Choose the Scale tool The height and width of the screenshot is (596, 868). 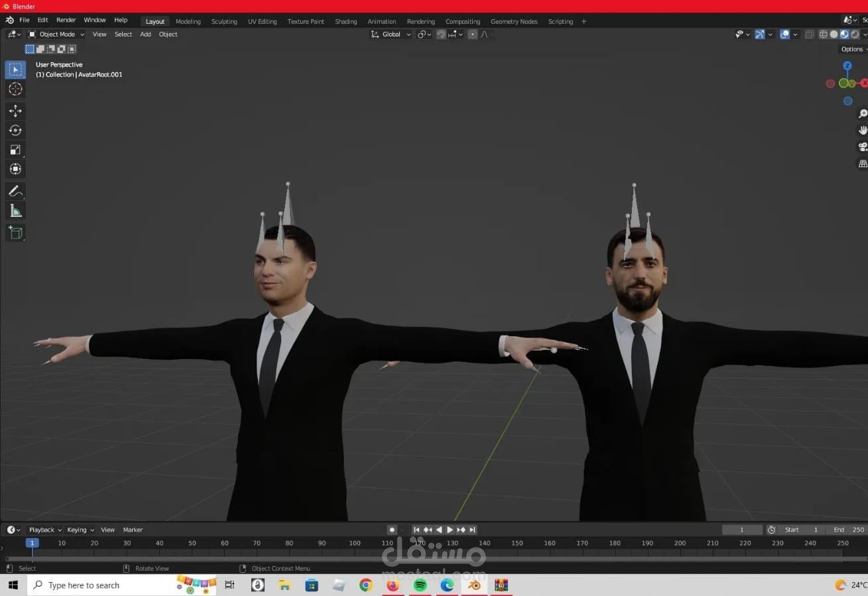tap(15, 150)
